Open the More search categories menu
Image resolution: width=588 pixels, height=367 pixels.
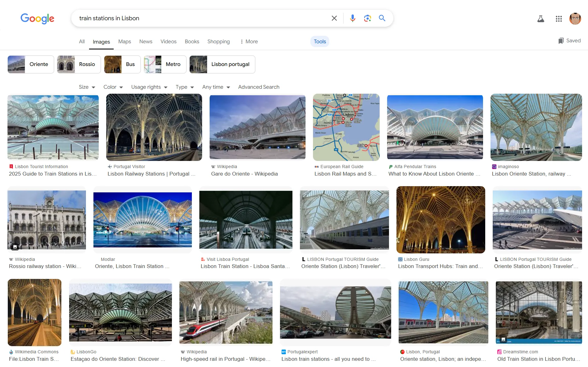(x=249, y=41)
